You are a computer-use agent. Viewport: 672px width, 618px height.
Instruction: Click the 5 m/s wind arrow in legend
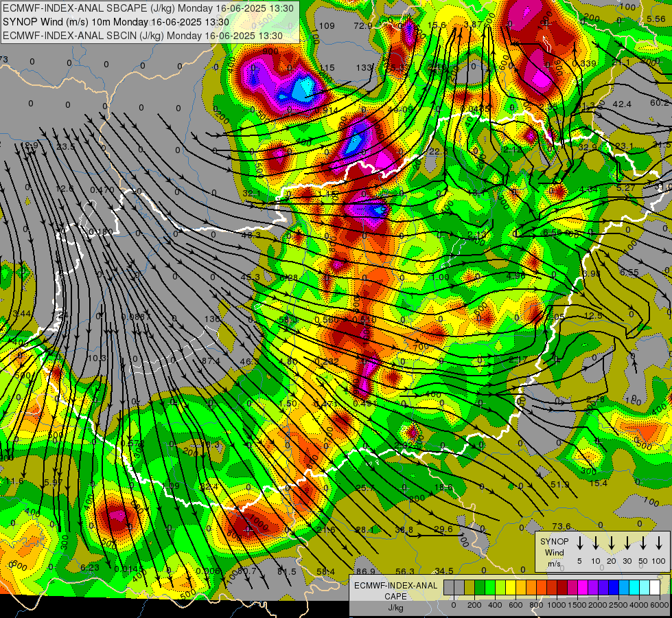pos(579,543)
